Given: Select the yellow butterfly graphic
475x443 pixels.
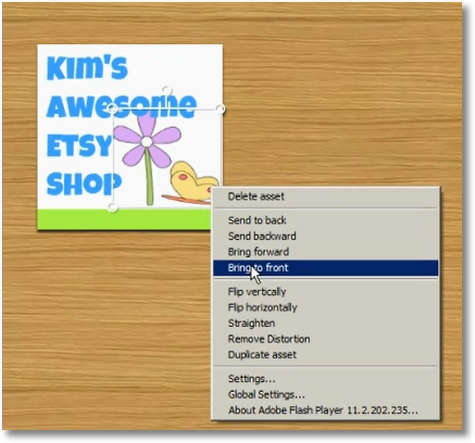Looking at the screenshot, I should click(x=193, y=181).
